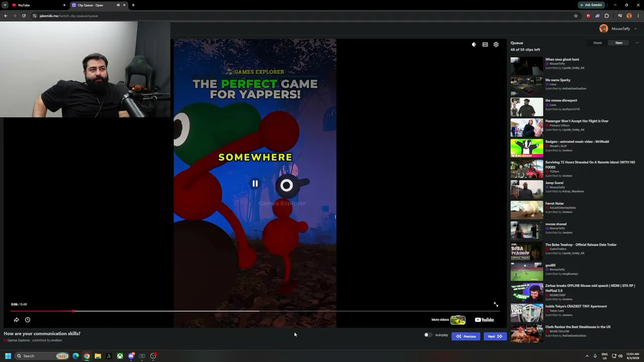Image resolution: width=644 pixels, height=362 pixels.
Task: Open the media control icon in Chrome toolbar
Action: (620, 16)
